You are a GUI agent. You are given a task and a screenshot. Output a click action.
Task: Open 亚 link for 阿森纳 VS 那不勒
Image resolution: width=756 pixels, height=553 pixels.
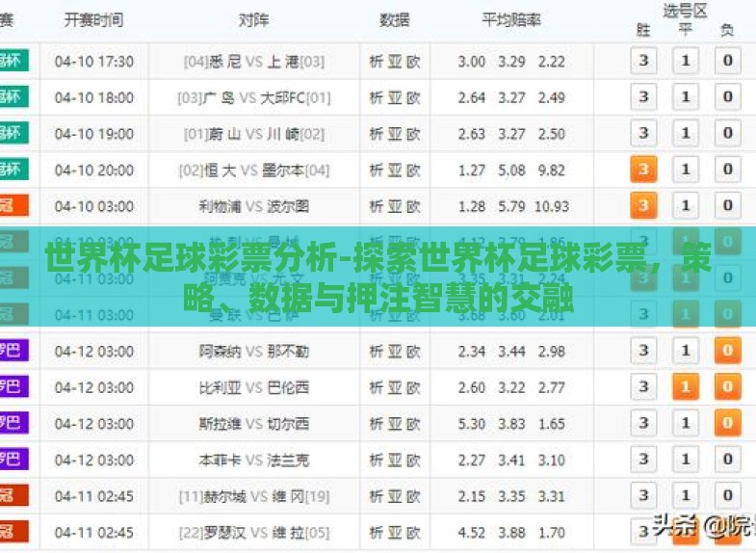tap(395, 352)
